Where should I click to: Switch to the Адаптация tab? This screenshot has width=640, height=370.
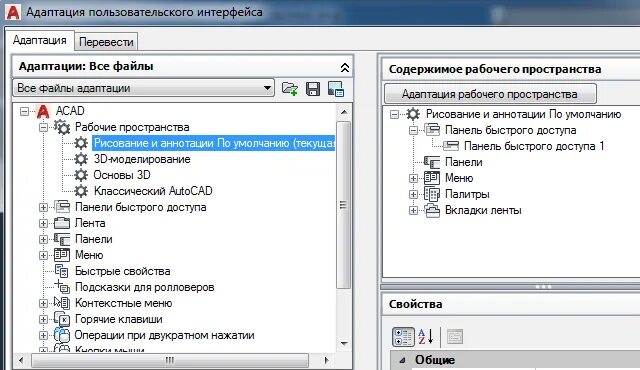coord(40,40)
